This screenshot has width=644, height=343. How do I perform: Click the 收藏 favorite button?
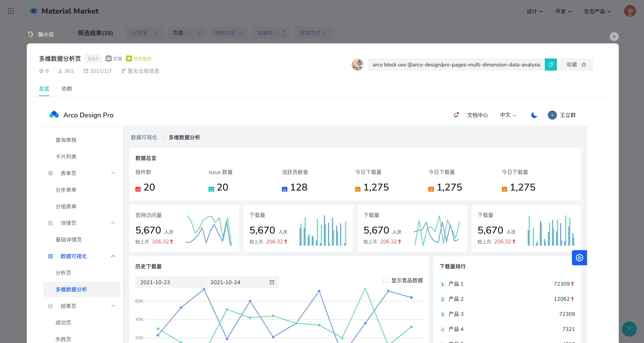pyautogui.click(x=576, y=65)
